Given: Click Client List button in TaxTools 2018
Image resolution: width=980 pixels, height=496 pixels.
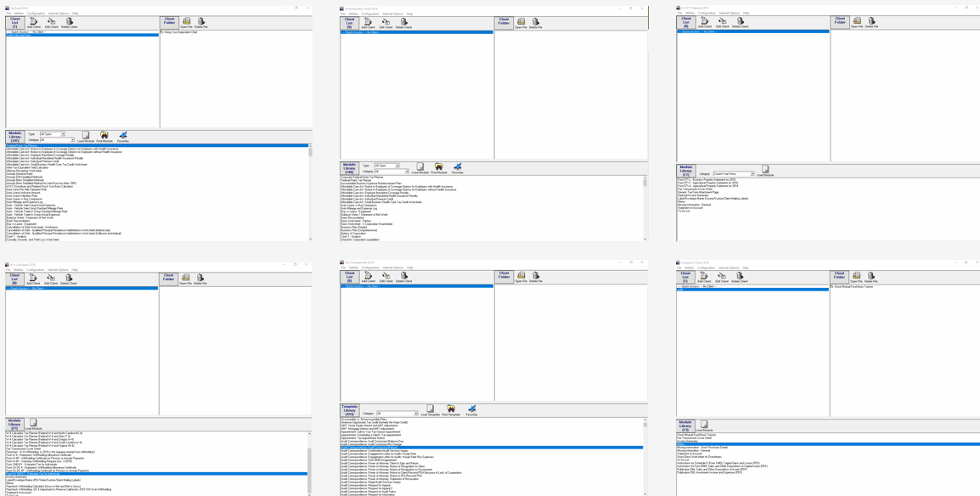Looking at the screenshot, I should 15,23.
